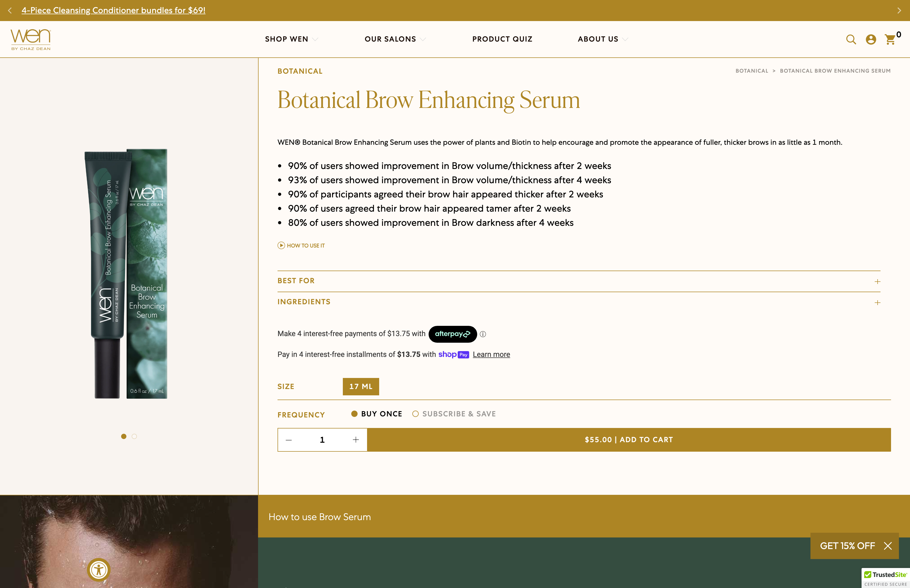This screenshot has height=588, width=910.
Task: Go to next announcement banner arrow
Action: point(899,10)
